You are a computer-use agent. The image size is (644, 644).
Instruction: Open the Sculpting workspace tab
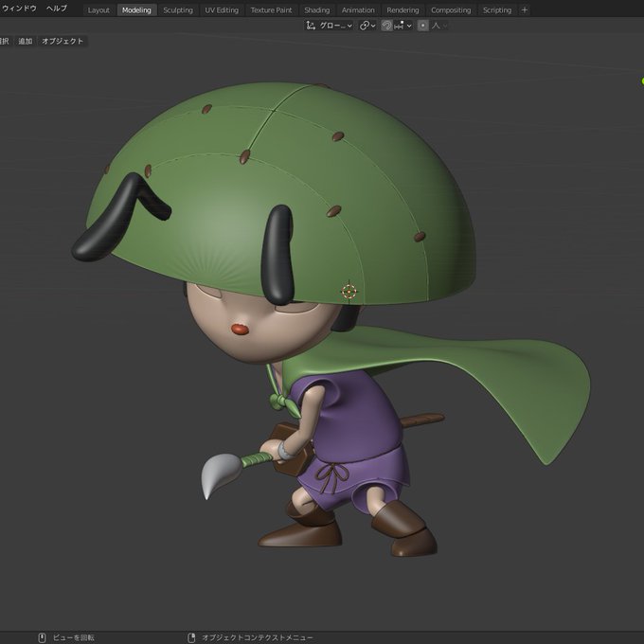[177, 10]
